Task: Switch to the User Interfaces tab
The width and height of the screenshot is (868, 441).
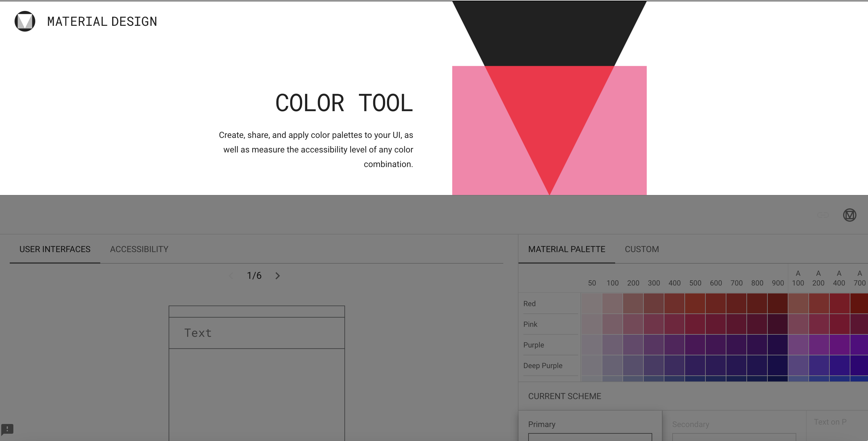Action: pyautogui.click(x=55, y=249)
